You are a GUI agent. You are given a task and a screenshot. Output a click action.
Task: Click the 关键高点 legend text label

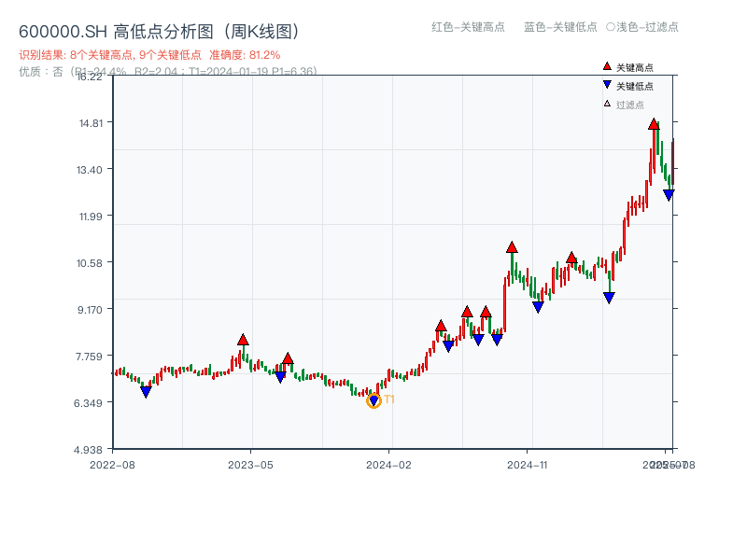pos(635,68)
